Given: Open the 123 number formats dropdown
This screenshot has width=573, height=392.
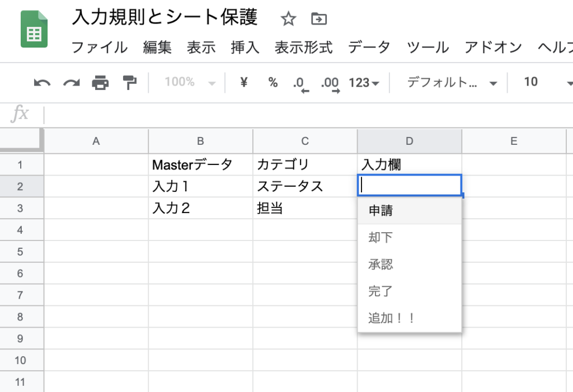Looking at the screenshot, I should (x=364, y=83).
